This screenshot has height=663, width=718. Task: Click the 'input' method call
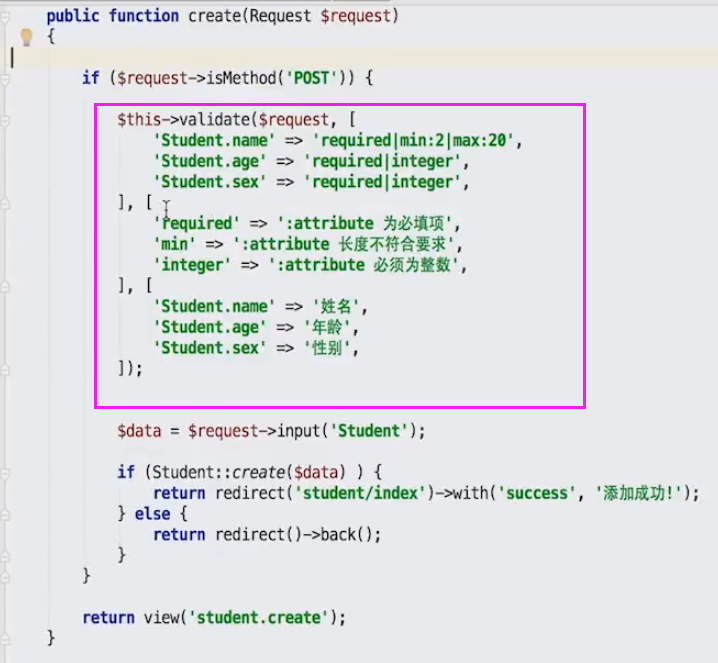tap(298, 431)
